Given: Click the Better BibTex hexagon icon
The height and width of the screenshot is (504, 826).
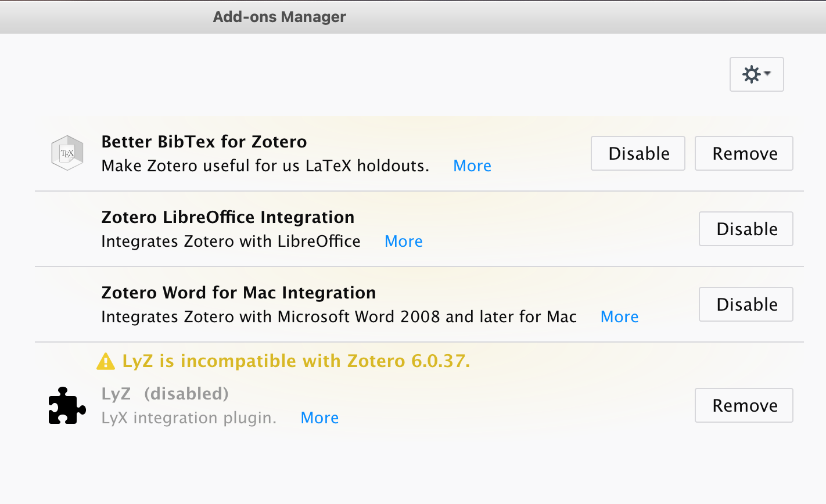Looking at the screenshot, I should [x=67, y=153].
